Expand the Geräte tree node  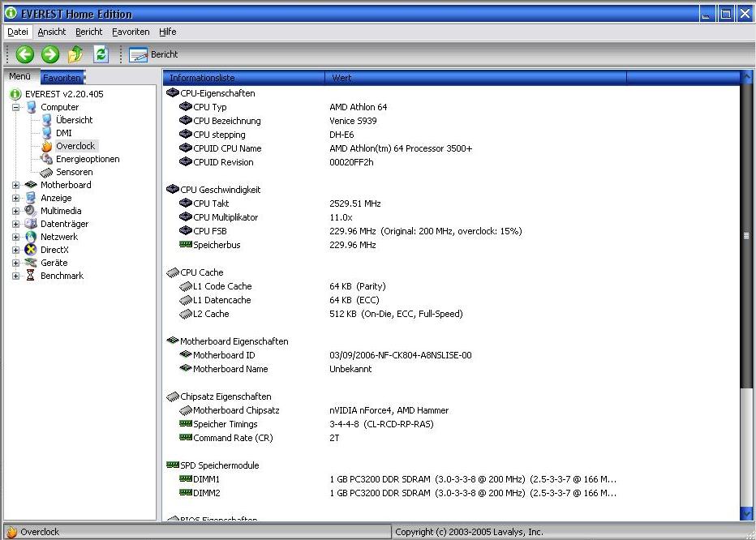pos(16,264)
